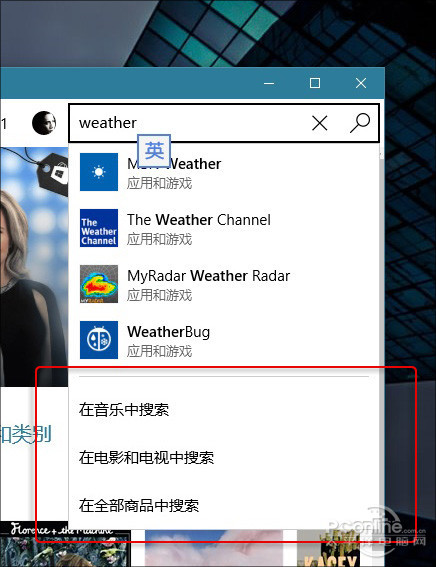Select the MyRadar radar map icon
436x567 pixels.
[x=99, y=284]
